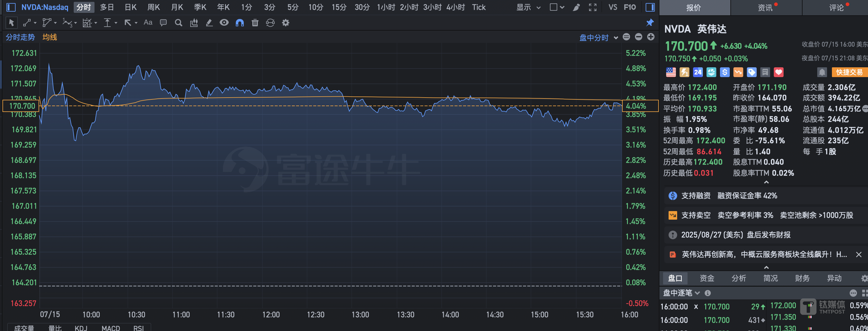Switch to the 日K timeframe
The height and width of the screenshot is (331, 868).
tap(130, 7)
